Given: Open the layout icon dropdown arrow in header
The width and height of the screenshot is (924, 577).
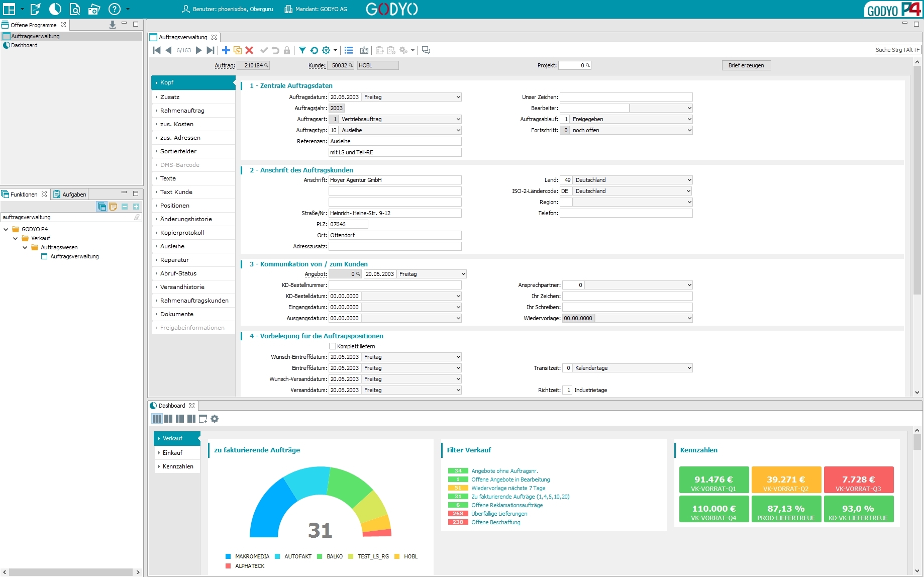Looking at the screenshot, I should point(22,9).
